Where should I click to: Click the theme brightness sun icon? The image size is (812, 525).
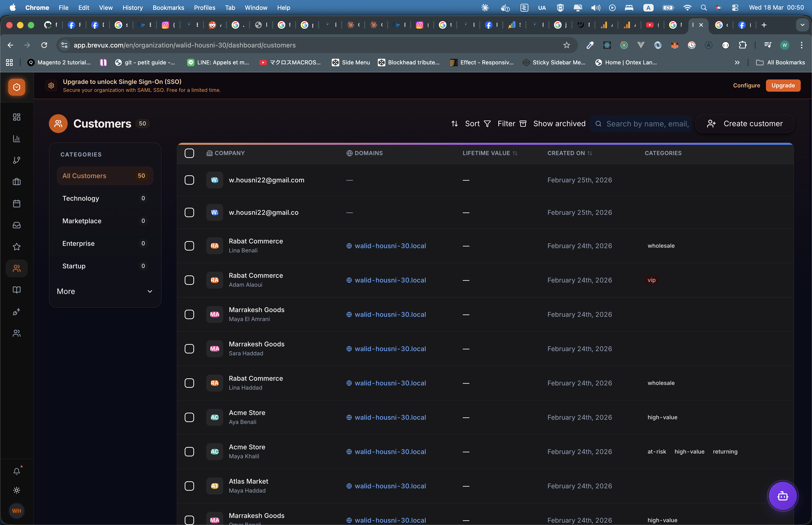click(16, 490)
